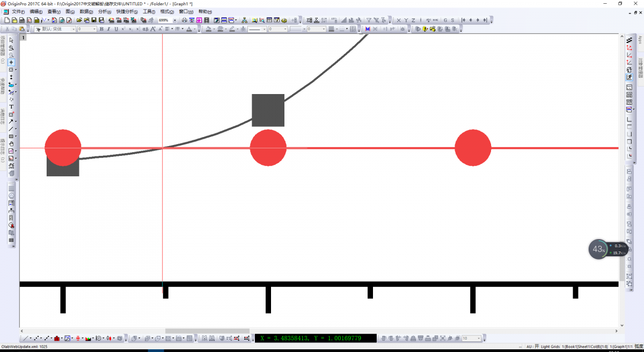The width and height of the screenshot is (644, 352).
Task: Open the zoom level 699% dropdown
Action: (175, 20)
